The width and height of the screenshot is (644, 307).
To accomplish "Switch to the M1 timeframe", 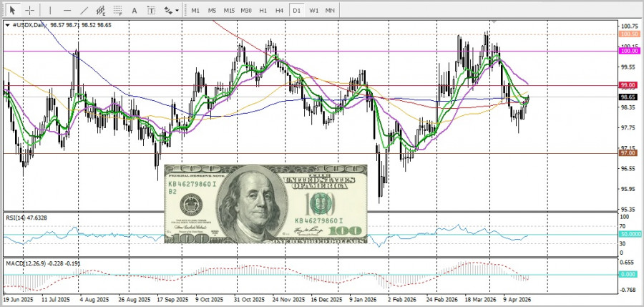I will (x=195, y=11).
